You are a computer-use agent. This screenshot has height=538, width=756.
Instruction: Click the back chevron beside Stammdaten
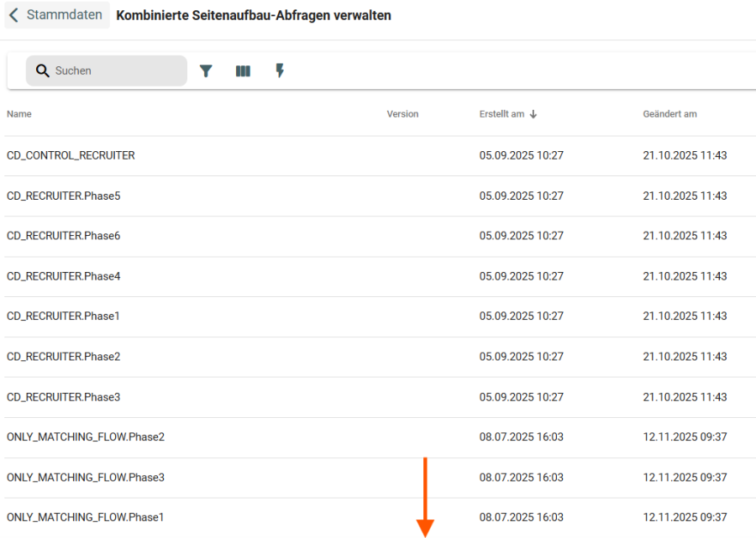(14, 15)
